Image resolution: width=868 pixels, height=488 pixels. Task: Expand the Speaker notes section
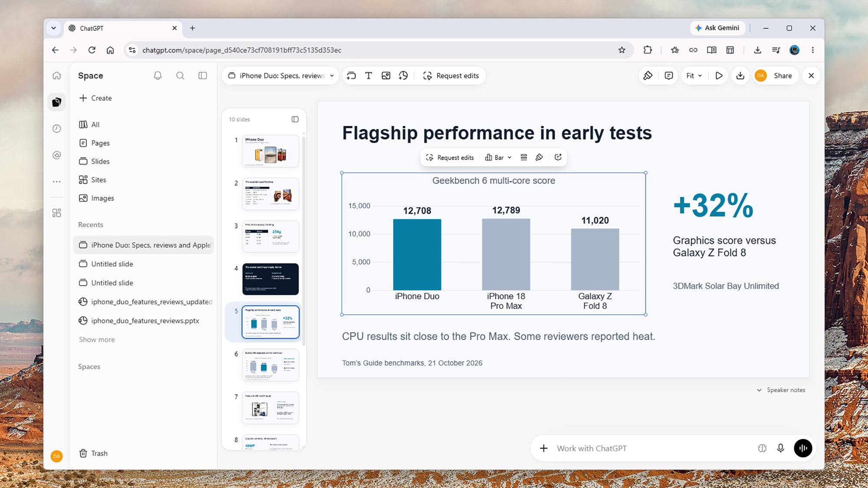[x=781, y=390]
